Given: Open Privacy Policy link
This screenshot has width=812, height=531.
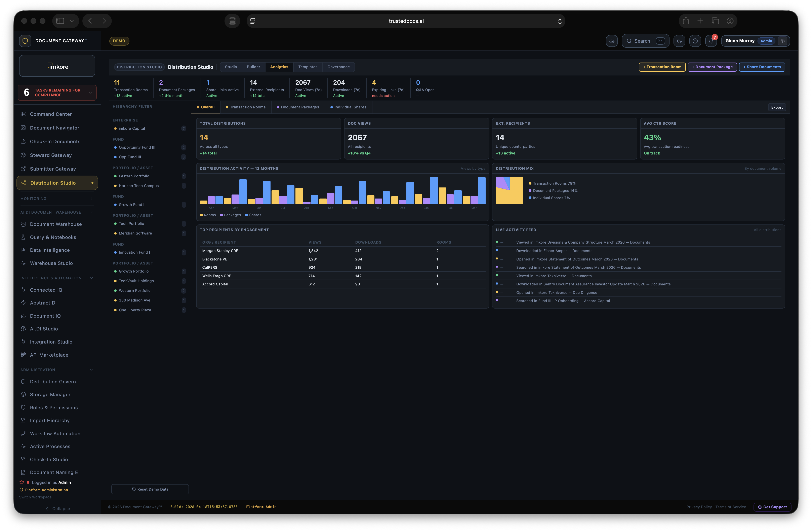Looking at the screenshot, I should point(699,507).
